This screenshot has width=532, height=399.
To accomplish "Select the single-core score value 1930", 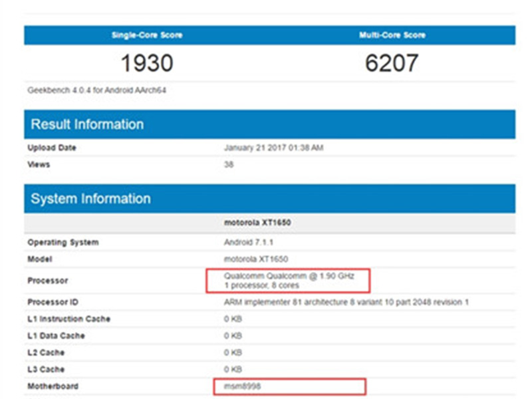I will pyautogui.click(x=147, y=63).
